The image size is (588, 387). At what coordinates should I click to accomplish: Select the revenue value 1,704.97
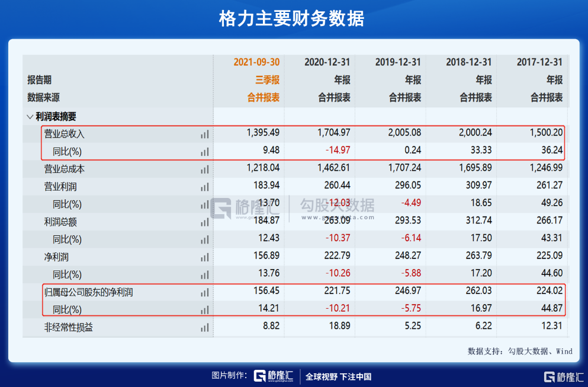334,133
